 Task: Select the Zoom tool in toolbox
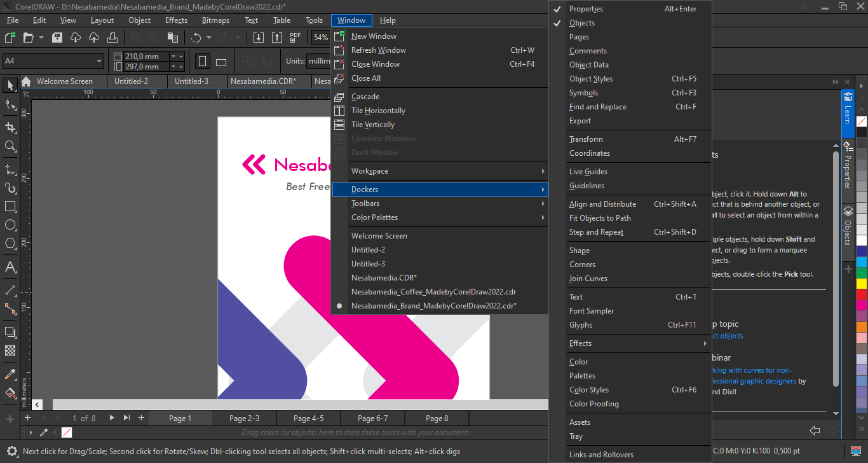click(10, 146)
